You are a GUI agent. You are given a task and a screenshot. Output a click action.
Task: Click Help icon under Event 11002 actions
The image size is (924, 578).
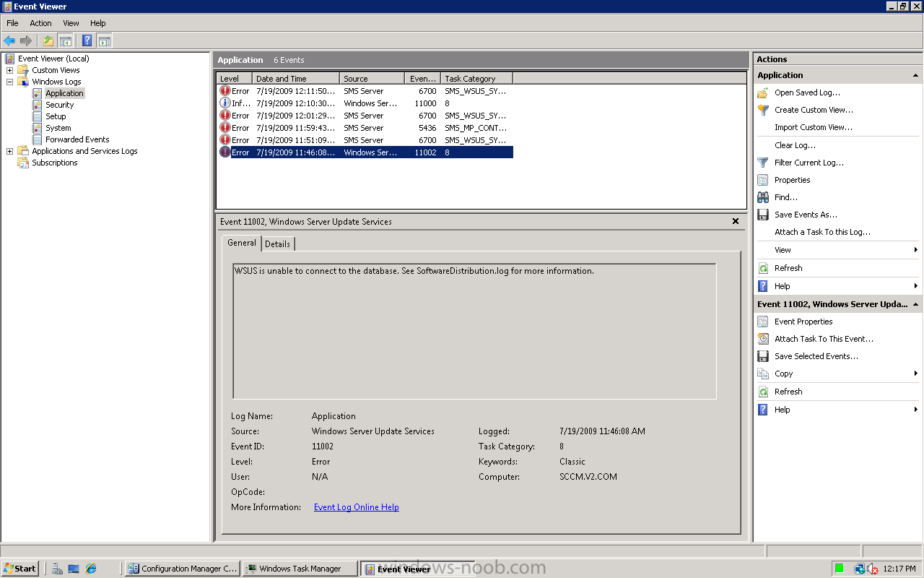pyautogui.click(x=763, y=410)
